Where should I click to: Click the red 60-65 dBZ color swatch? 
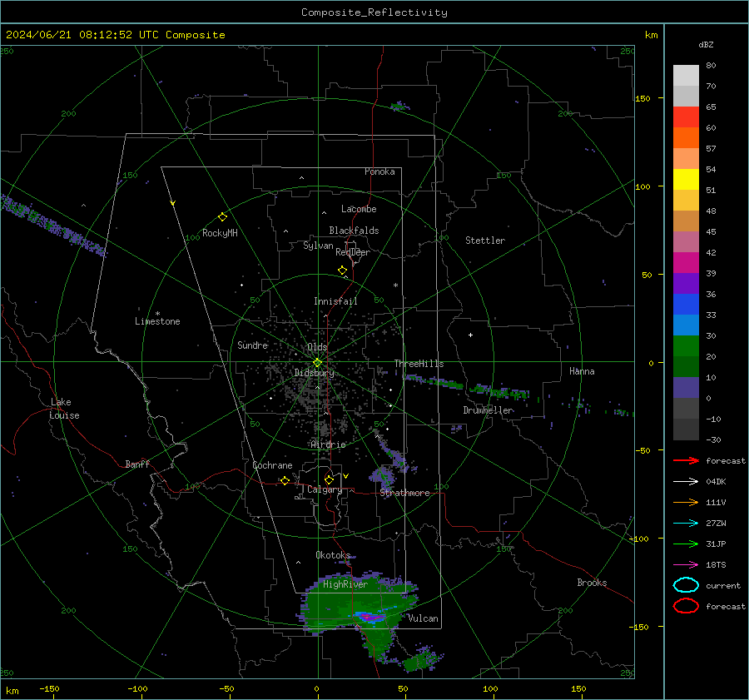[686, 117]
